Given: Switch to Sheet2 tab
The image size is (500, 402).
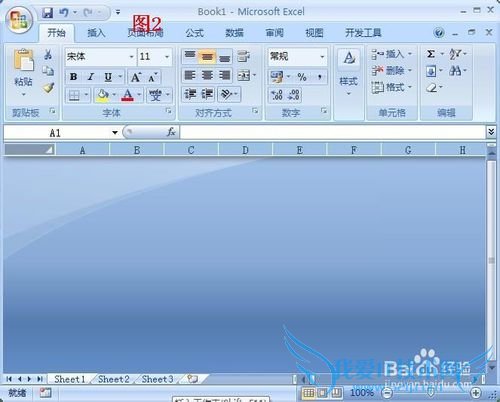Looking at the screenshot, I should click(x=114, y=379).
